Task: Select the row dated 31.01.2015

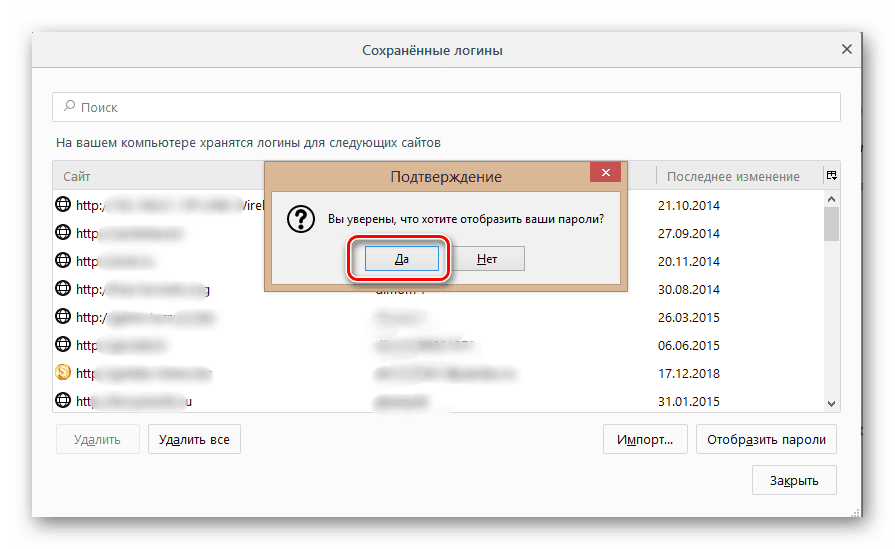Action: pos(438,399)
